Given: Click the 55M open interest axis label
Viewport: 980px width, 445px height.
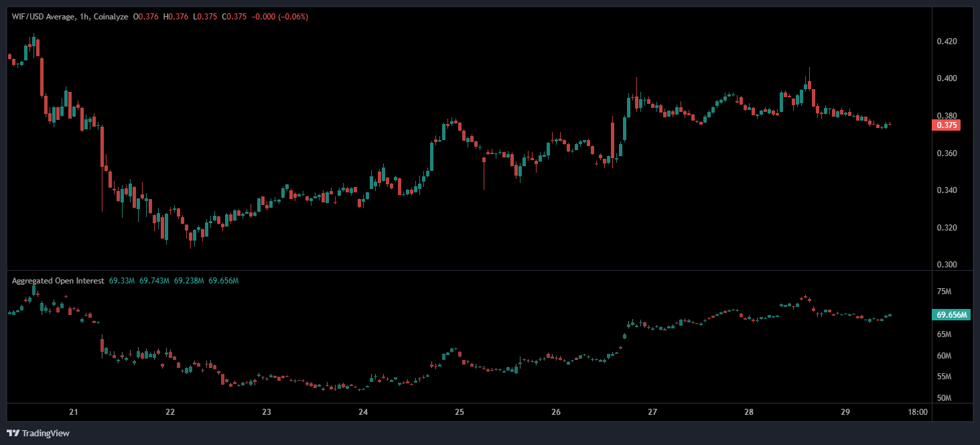Looking at the screenshot, I should pyautogui.click(x=944, y=377).
